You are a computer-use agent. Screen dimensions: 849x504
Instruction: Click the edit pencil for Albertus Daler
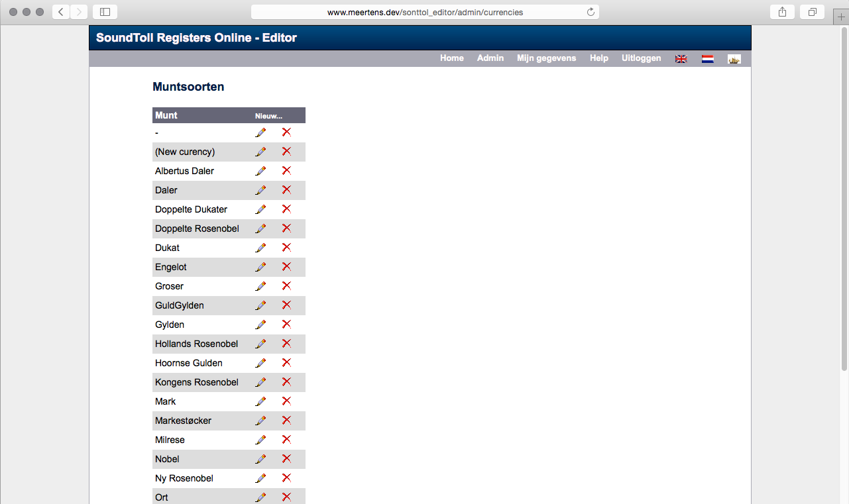(260, 171)
